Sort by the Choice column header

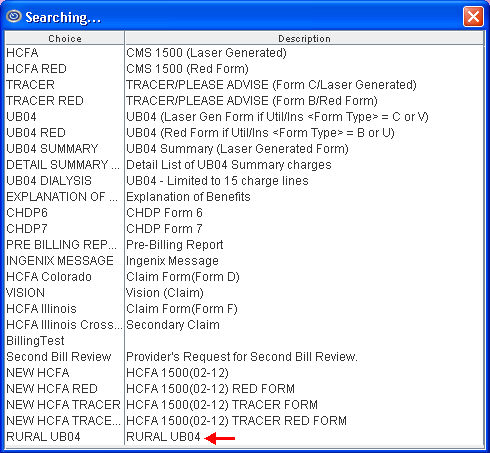pos(65,38)
